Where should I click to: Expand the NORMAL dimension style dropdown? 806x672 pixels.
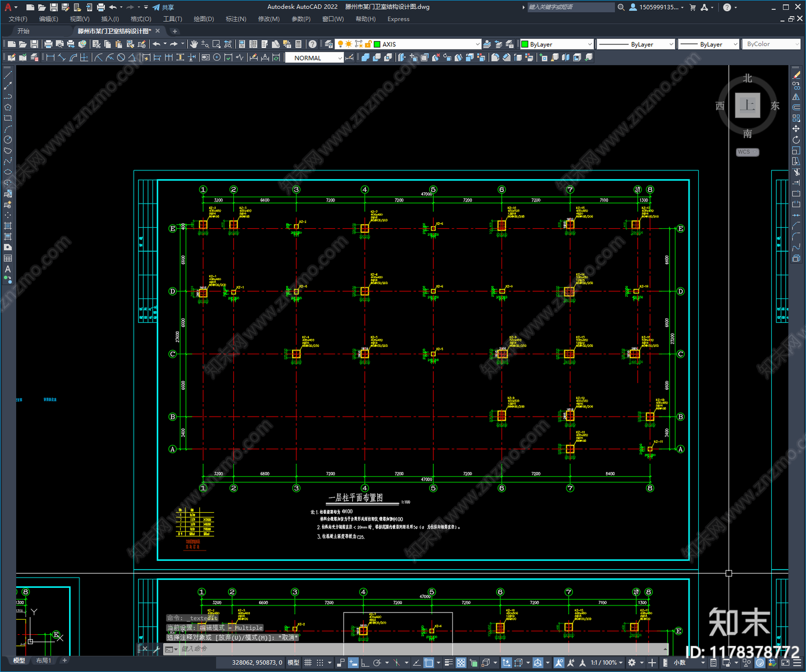pyautogui.click(x=340, y=58)
